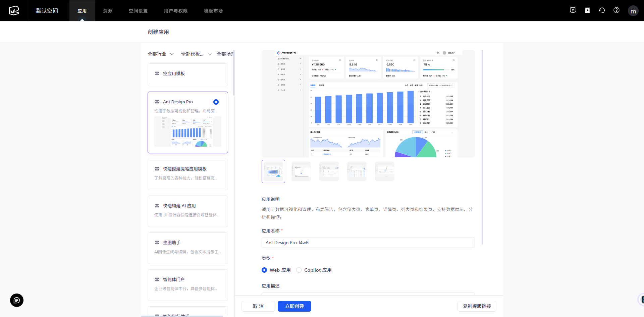Click the template list vertical scrollbar

pos(234,73)
